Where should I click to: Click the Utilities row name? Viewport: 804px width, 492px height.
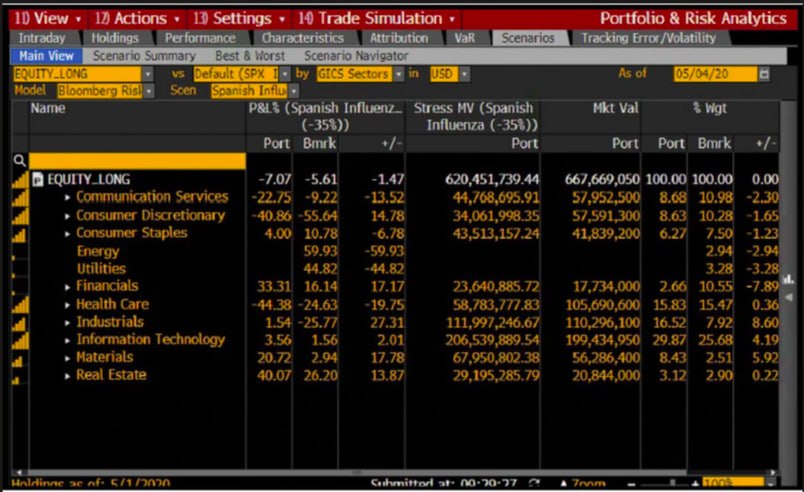pos(101,269)
